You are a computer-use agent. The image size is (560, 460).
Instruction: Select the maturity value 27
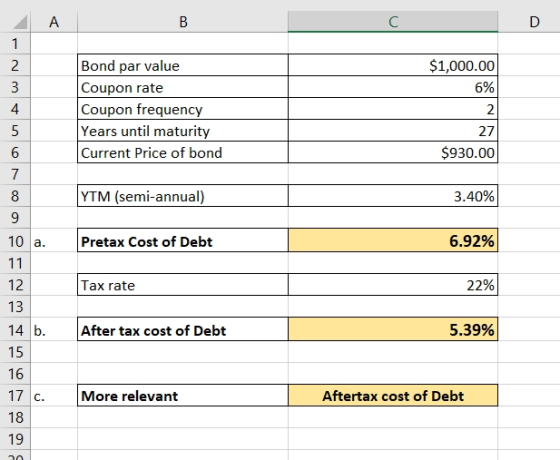coord(393,131)
